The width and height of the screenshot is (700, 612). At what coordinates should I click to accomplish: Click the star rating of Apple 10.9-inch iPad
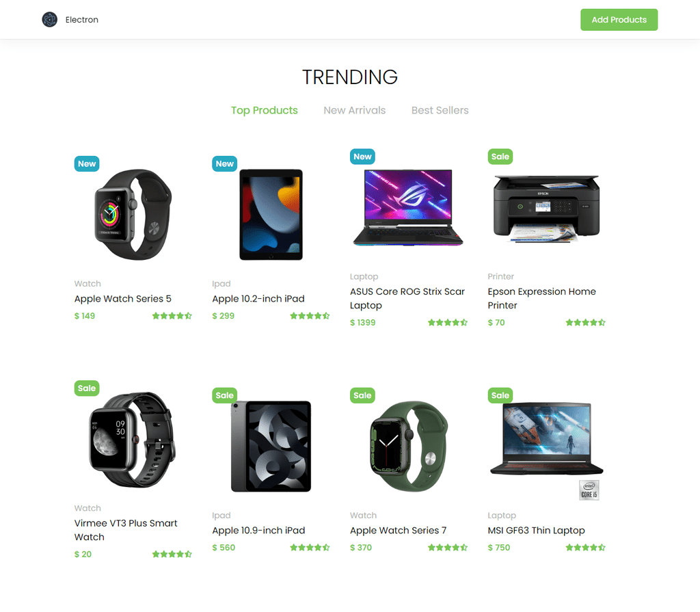[310, 547]
